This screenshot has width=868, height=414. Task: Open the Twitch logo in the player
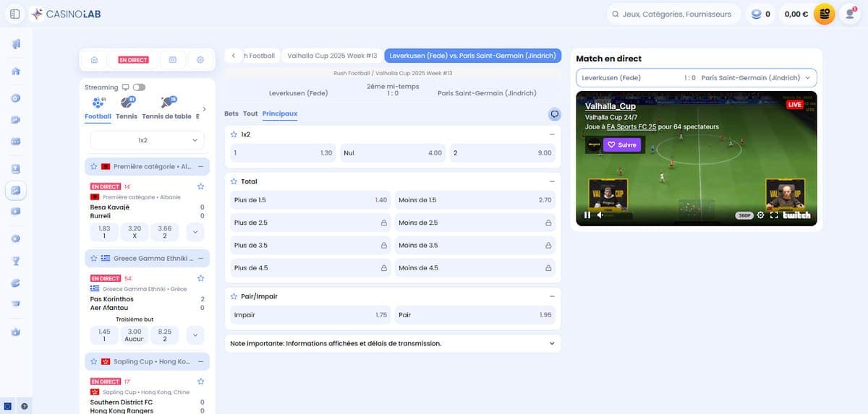click(x=797, y=215)
